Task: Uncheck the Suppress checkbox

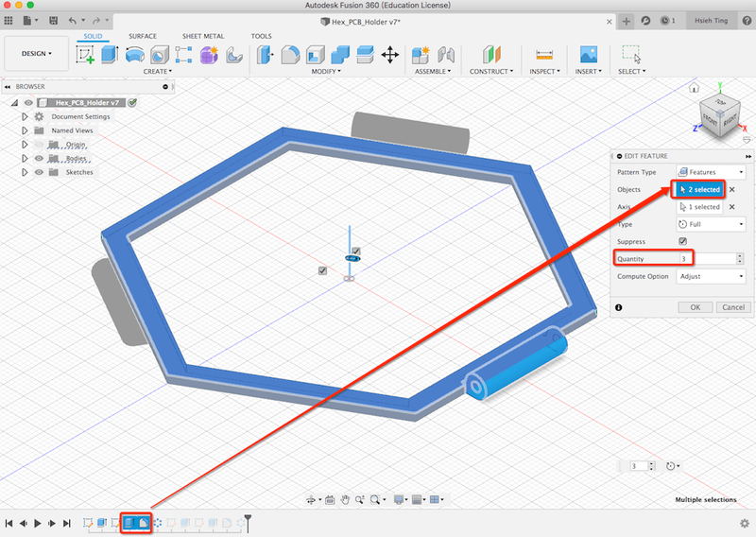Action: 682,242
